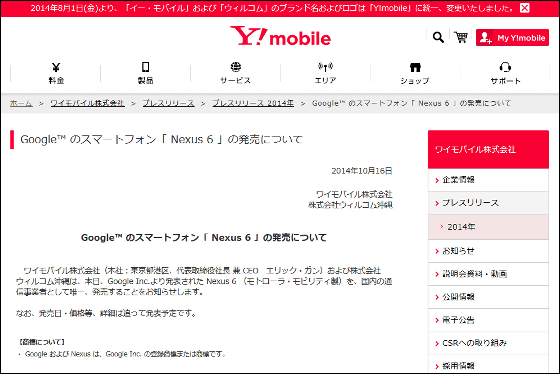Select 2014年 sidebar sub-item

click(488, 227)
